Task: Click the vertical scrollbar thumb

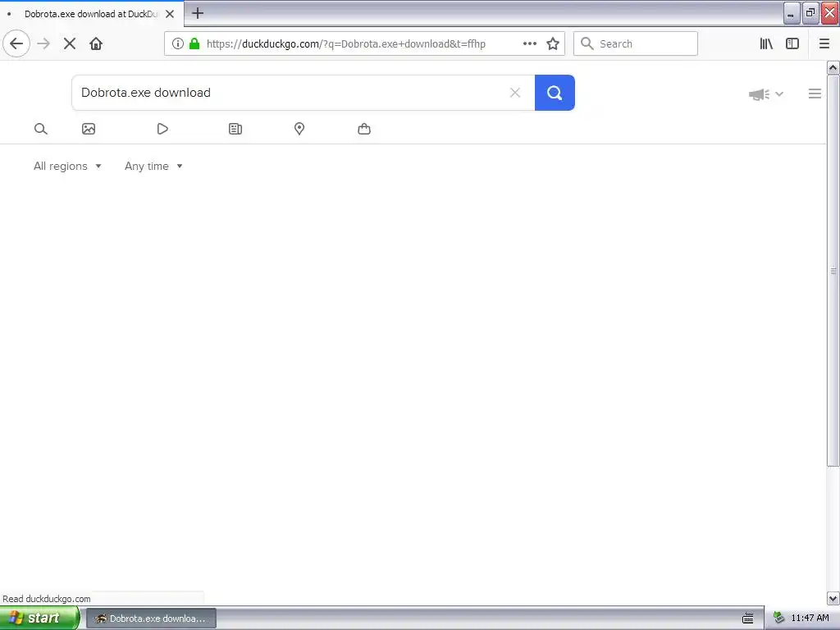Action: (x=833, y=271)
